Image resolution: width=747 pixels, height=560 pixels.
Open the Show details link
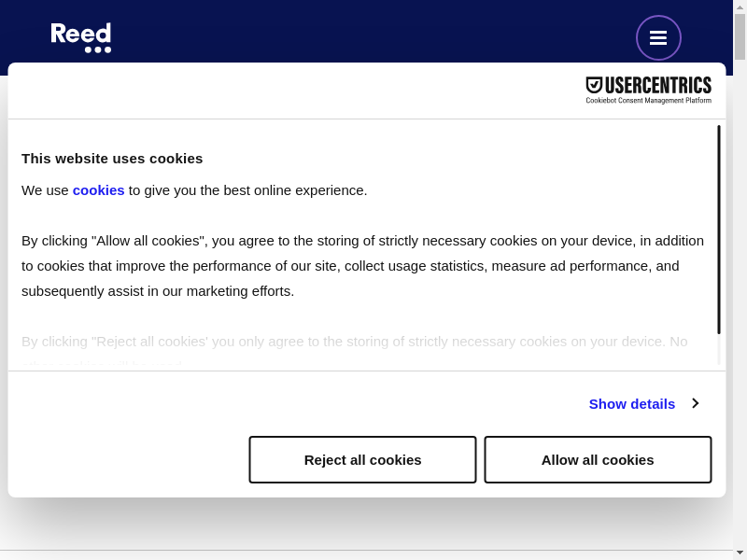tap(631, 403)
